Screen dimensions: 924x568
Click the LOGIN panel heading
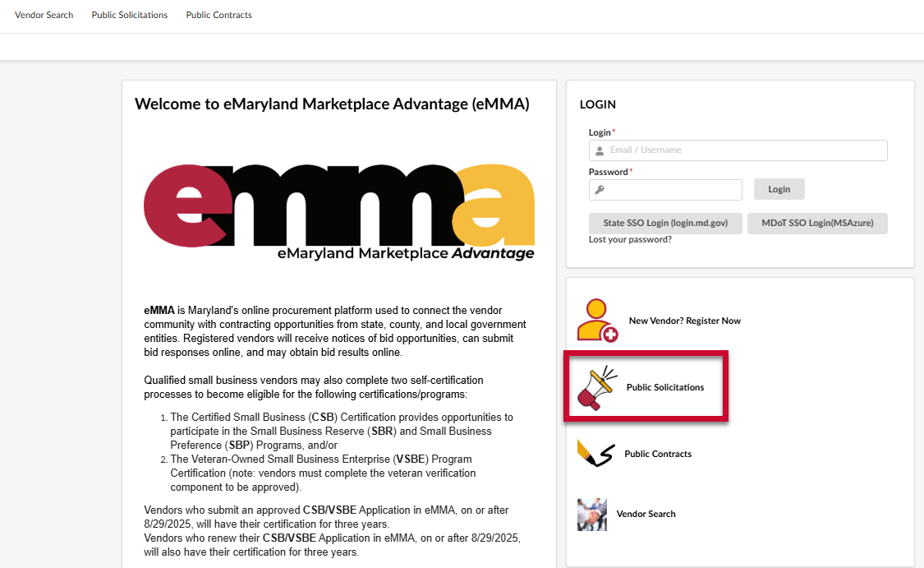click(x=598, y=104)
